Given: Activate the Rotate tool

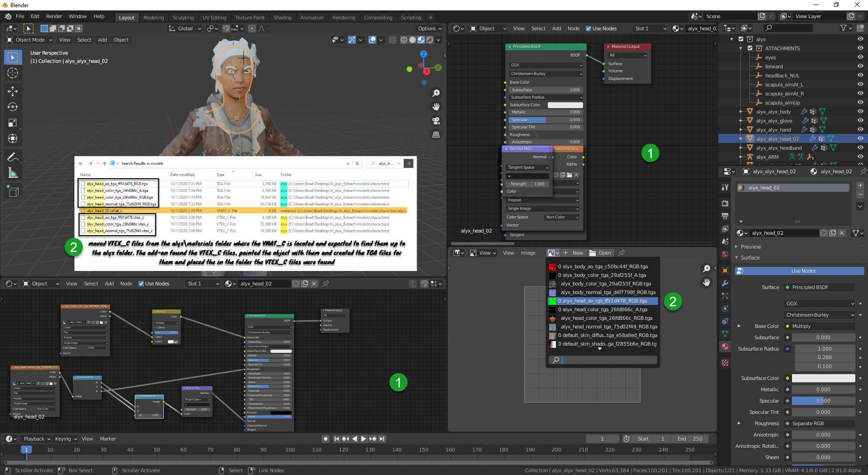Looking at the screenshot, I should (13, 107).
